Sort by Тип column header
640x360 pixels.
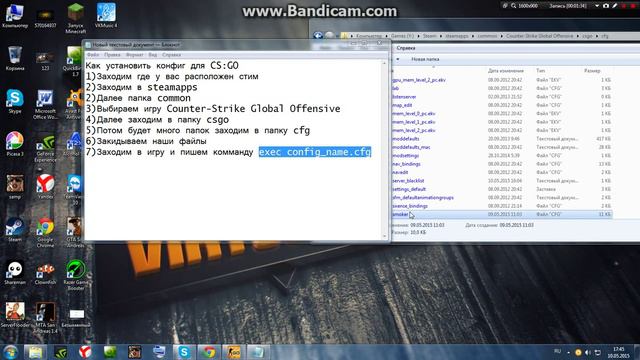click(540, 71)
